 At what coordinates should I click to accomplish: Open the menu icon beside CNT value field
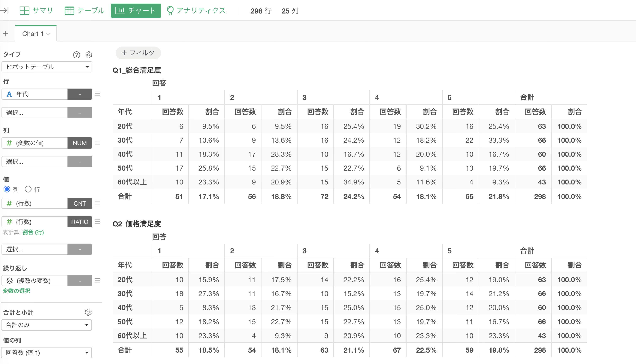click(x=98, y=203)
